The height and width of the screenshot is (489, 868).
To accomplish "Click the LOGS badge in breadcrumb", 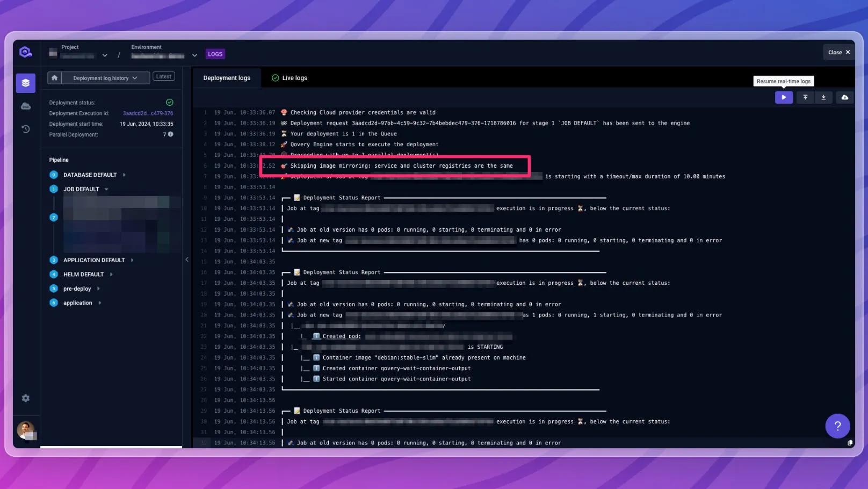I will 215,54.
